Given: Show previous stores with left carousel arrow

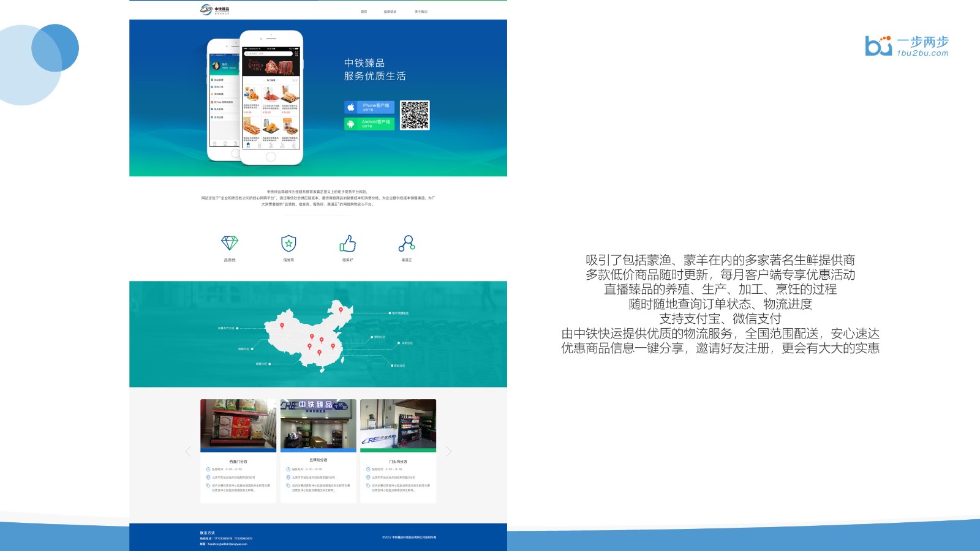Looking at the screenshot, I should (188, 451).
